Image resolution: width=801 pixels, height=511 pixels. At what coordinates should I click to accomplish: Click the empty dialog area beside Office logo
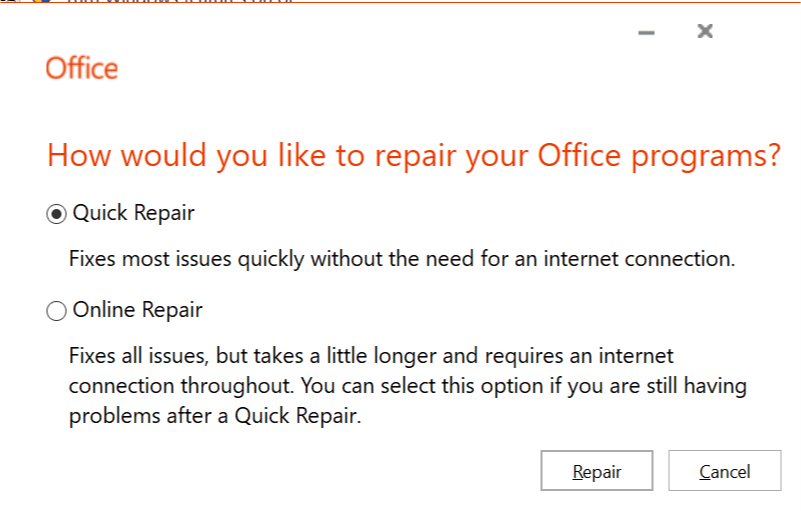[x=358, y=68]
